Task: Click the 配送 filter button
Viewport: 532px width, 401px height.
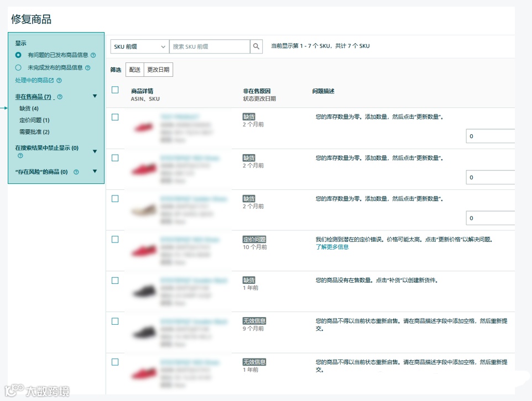Action: click(x=135, y=70)
